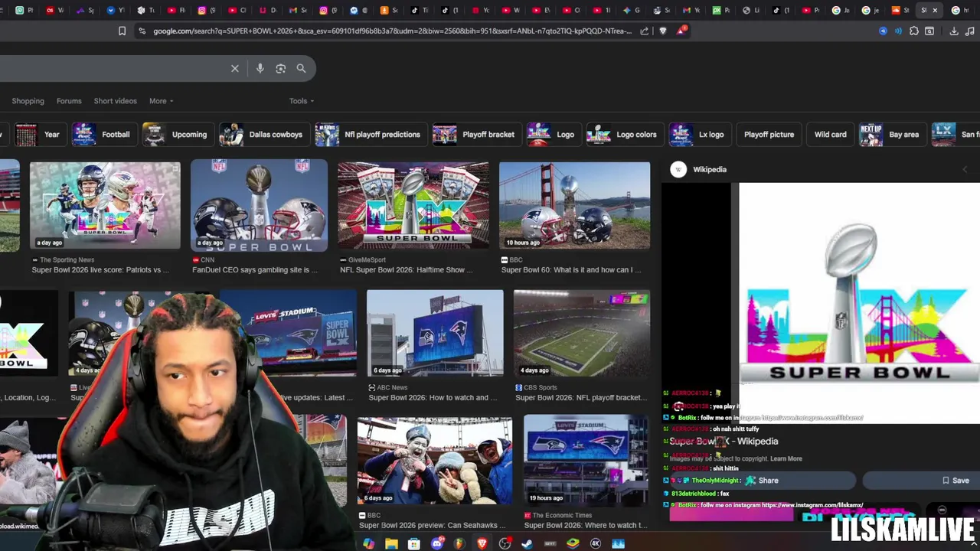Select the Logo filter chip
The height and width of the screenshot is (551, 980).
point(553,135)
